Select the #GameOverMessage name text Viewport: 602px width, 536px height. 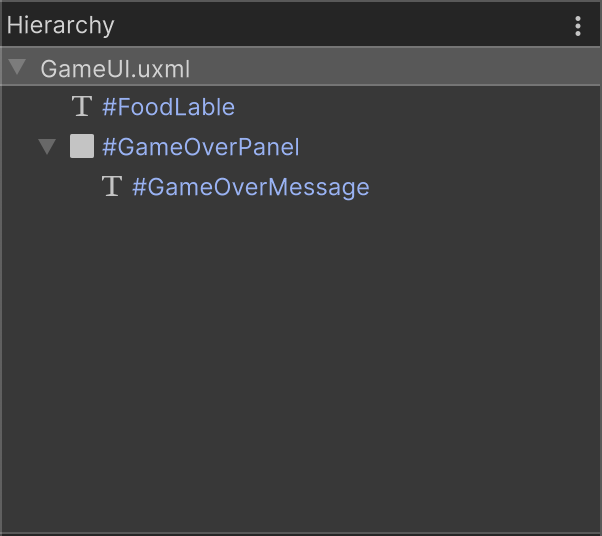click(250, 187)
